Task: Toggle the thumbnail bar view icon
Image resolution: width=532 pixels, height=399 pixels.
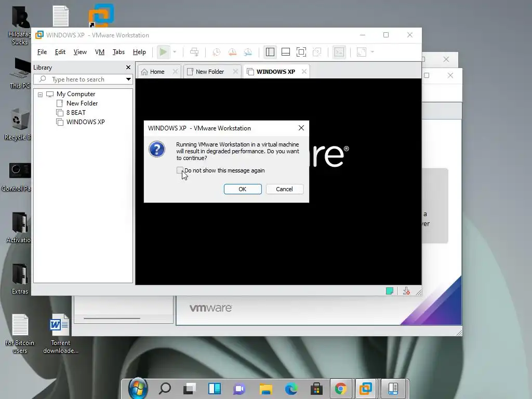Action: pyautogui.click(x=286, y=52)
